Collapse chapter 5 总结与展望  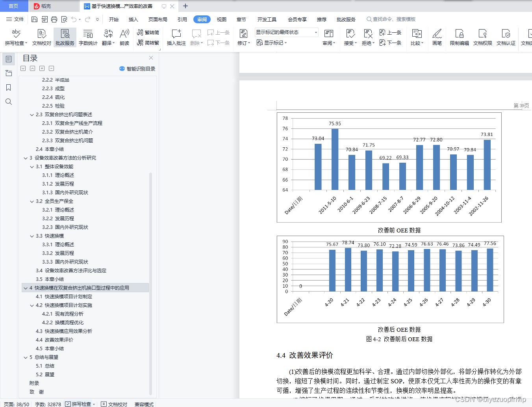26,357
